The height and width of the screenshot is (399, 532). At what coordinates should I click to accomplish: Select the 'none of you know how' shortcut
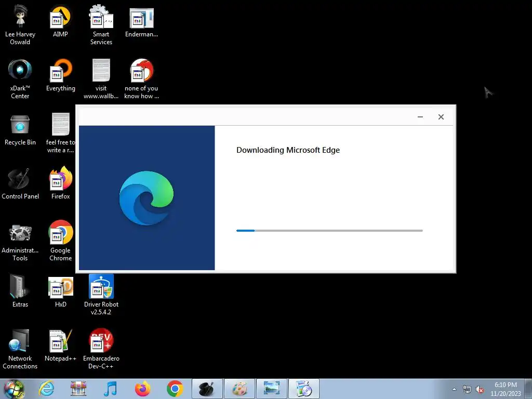point(141,79)
